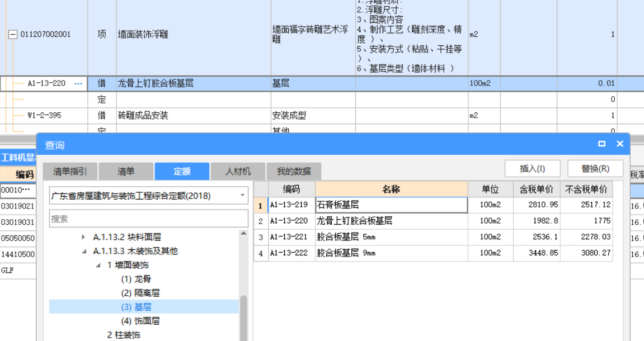Close the 查询 dialog
Image resolution: width=644 pixels, height=341 pixels.
(620, 144)
